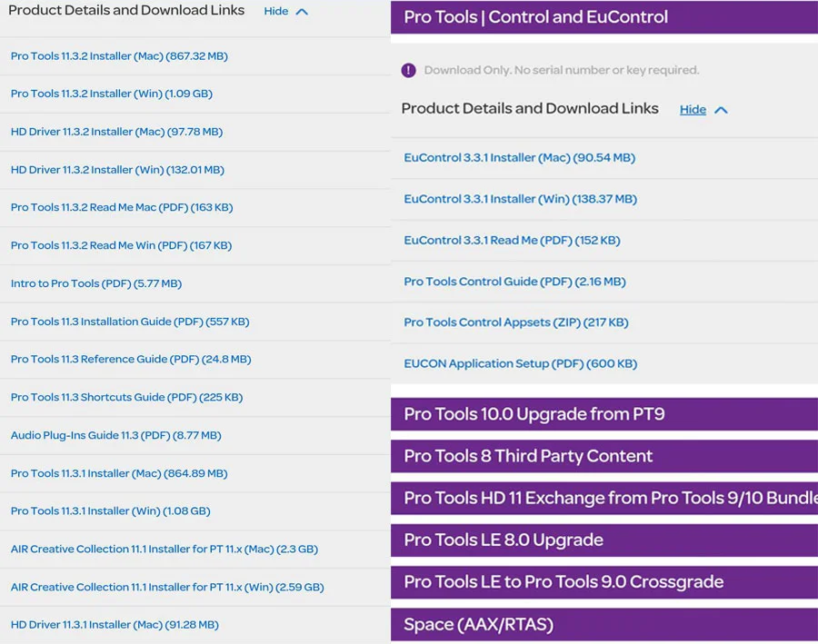Open Pro Tools 11.3 Installation Guide PDF

coord(130,322)
